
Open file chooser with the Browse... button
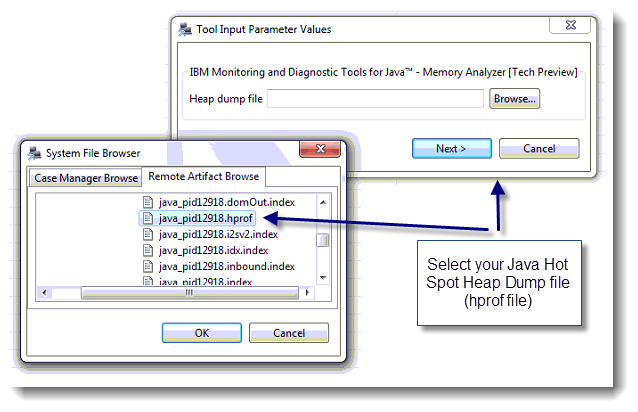[515, 99]
